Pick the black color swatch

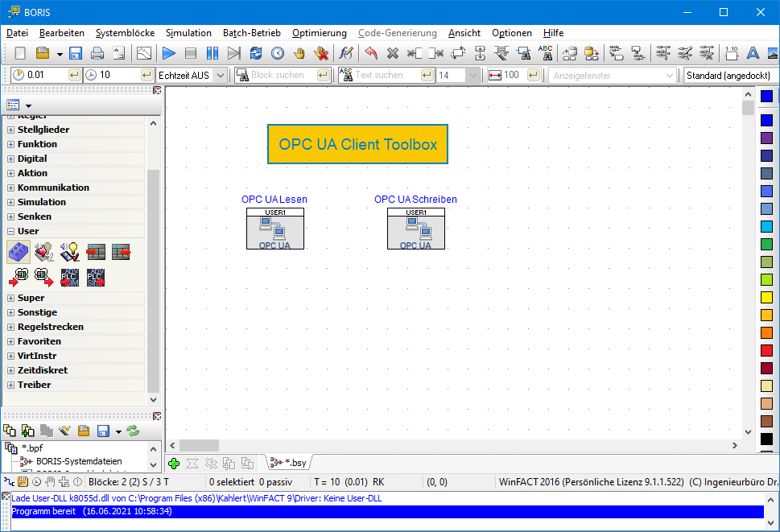(x=766, y=439)
